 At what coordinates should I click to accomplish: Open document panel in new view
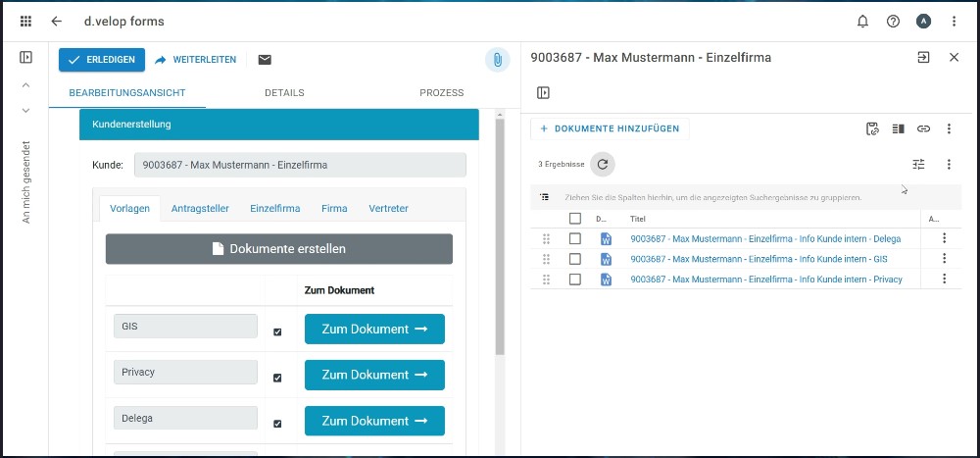tap(924, 58)
